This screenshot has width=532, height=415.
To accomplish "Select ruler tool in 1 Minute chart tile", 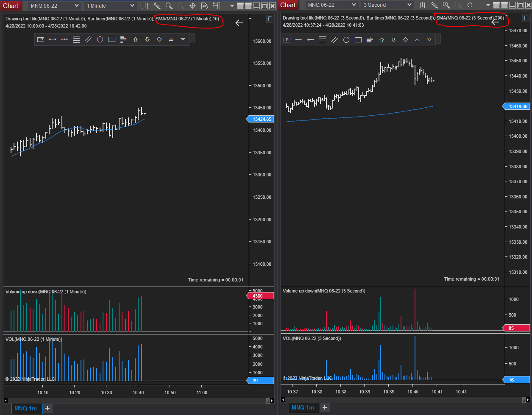I will point(41,39).
